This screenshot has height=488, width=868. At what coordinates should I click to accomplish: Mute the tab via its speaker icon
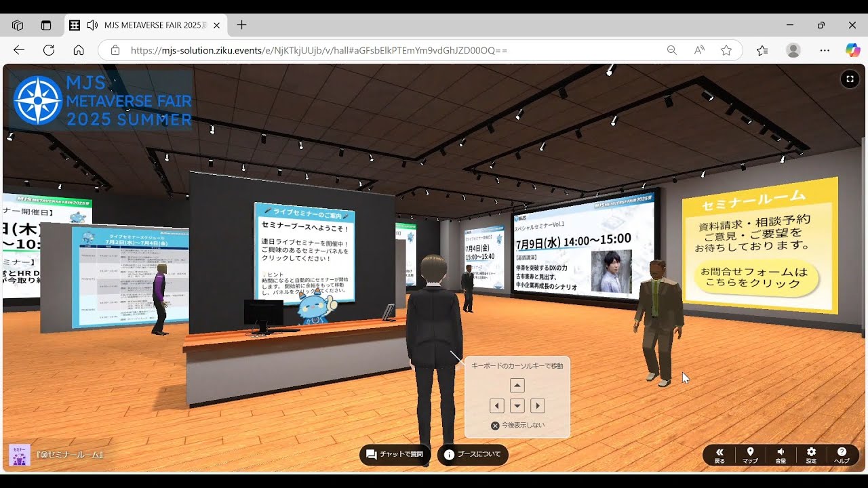click(92, 25)
